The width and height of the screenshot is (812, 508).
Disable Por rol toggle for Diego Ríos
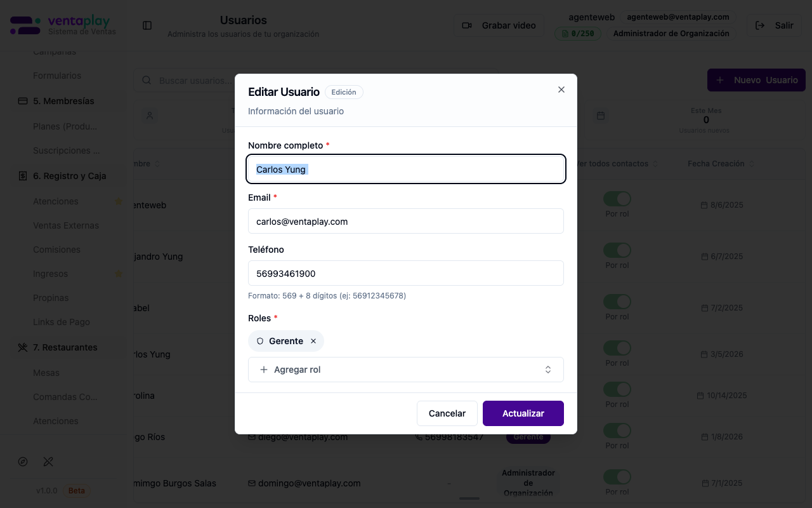click(x=617, y=430)
